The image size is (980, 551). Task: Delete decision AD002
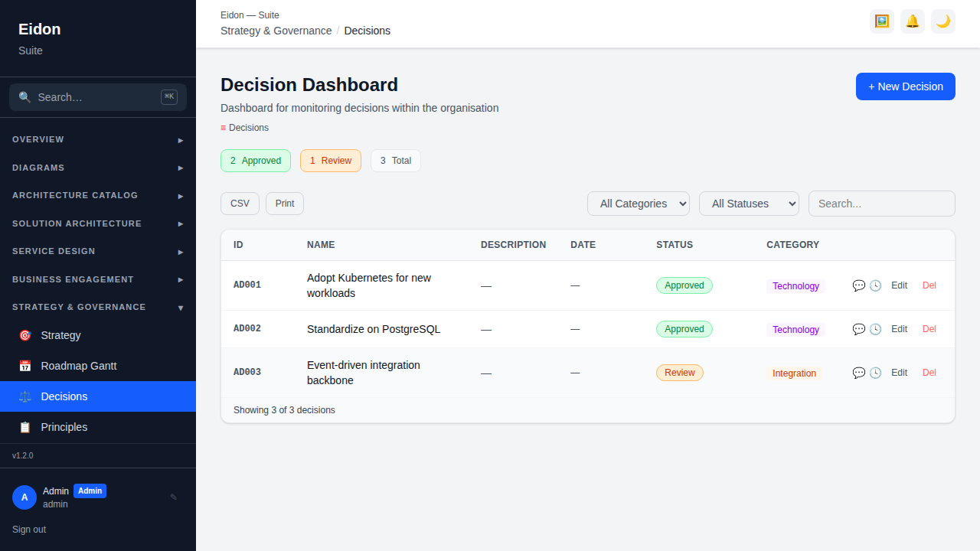pos(929,329)
